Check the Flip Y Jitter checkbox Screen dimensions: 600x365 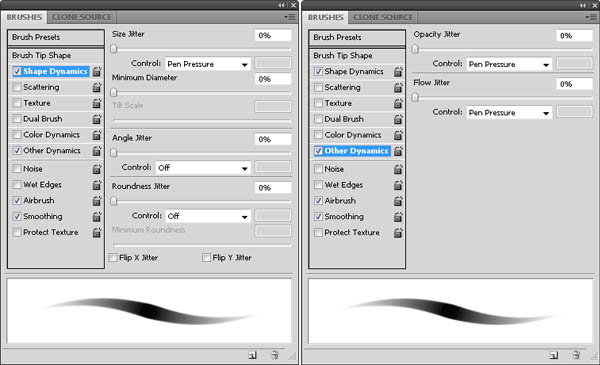[x=206, y=257]
